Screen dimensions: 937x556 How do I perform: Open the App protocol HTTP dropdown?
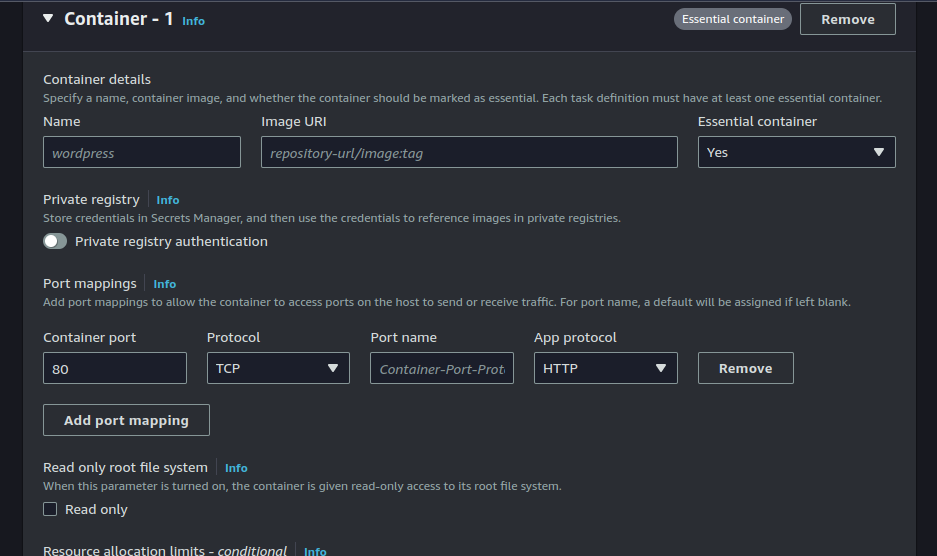tap(605, 369)
